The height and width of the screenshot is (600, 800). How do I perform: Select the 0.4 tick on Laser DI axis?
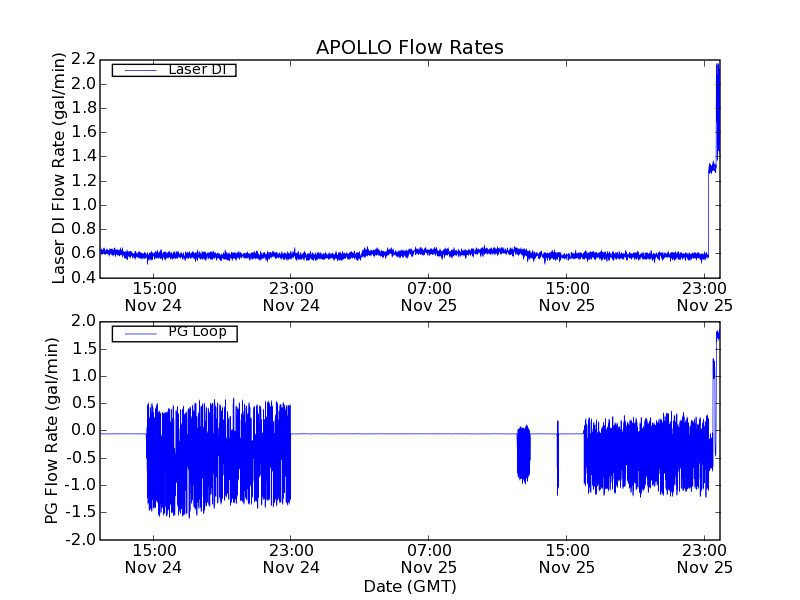point(83,278)
